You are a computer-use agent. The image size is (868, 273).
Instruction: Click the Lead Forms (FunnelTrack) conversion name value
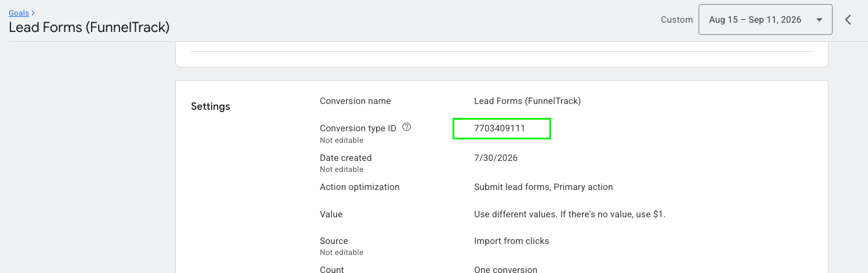point(527,101)
